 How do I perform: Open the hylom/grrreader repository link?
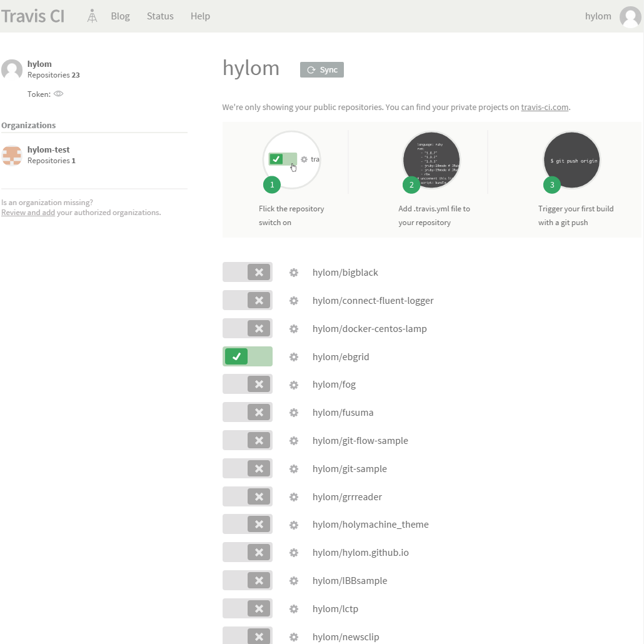pyautogui.click(x=347, y=497)
